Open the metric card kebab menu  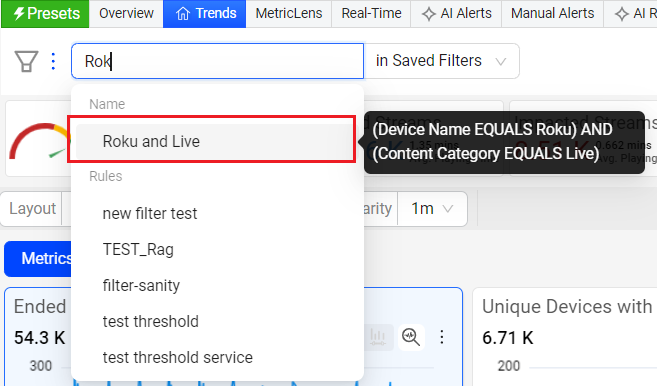coord(442,337)
